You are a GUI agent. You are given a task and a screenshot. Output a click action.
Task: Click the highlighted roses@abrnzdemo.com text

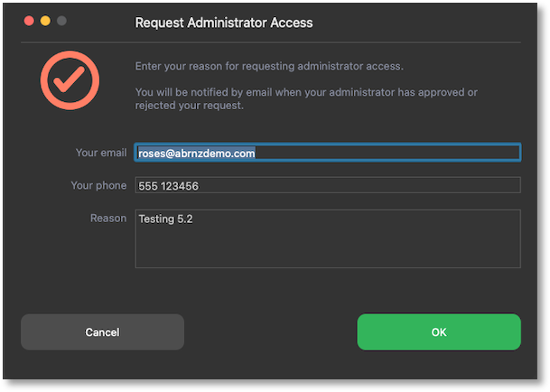click(197, 154)
